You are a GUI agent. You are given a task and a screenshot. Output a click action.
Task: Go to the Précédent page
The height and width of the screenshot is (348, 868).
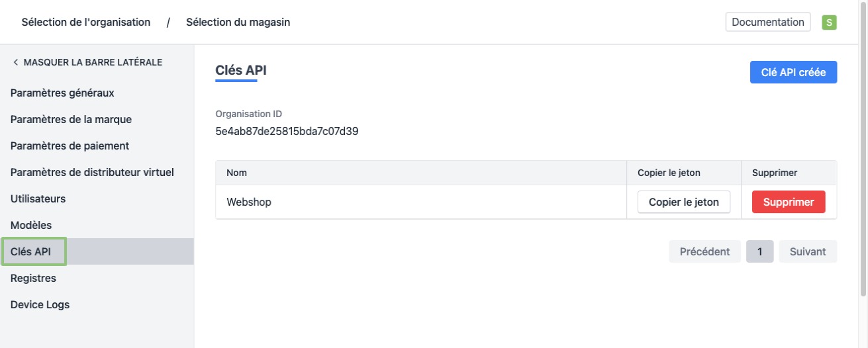tap(704, 251)
